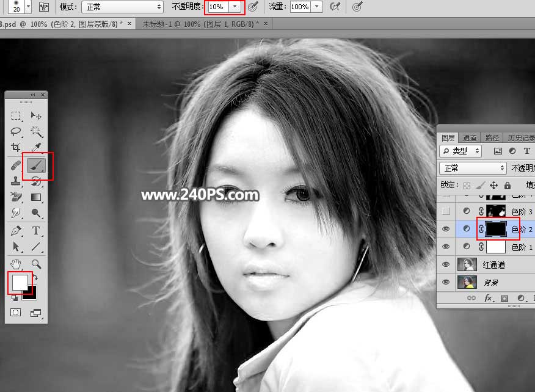Screen dimensions: 535x392
Task: Add a layer style fx
Action: click(x=488, y=298)
